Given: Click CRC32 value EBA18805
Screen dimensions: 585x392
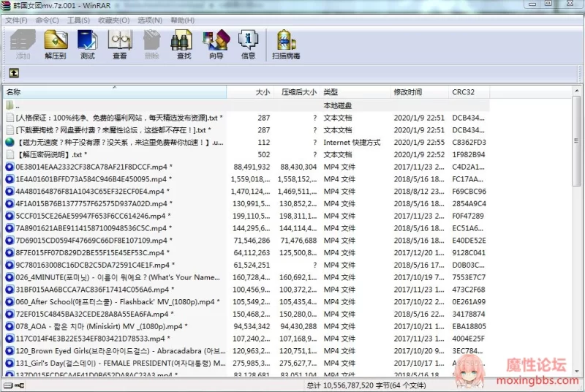Looking at the screenshot, I should 469,326.
